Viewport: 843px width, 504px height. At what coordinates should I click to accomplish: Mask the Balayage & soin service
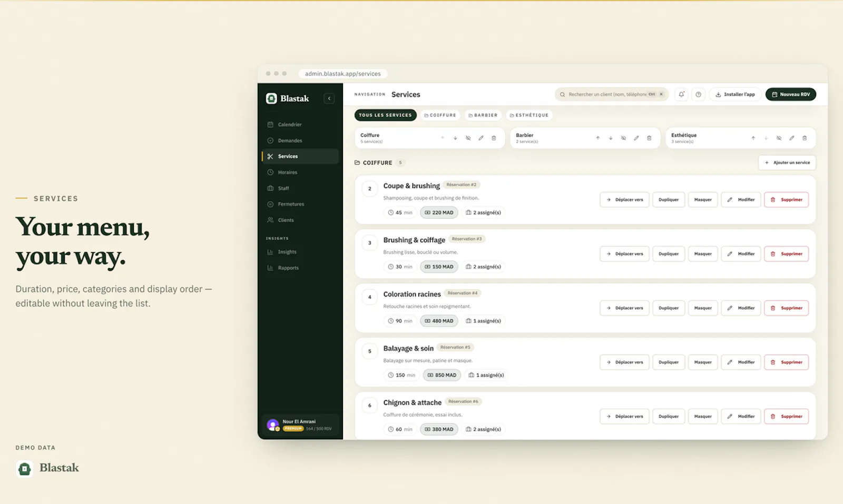tap(703, 362)
